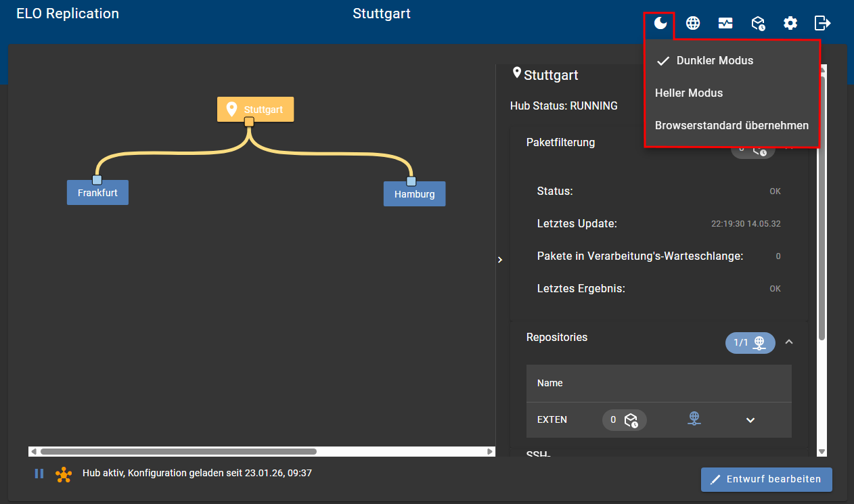The width and height of the screenshot is (854, 504).
Task: Choose Browserstandard übernehmen
Action: (x=732, y=125)
